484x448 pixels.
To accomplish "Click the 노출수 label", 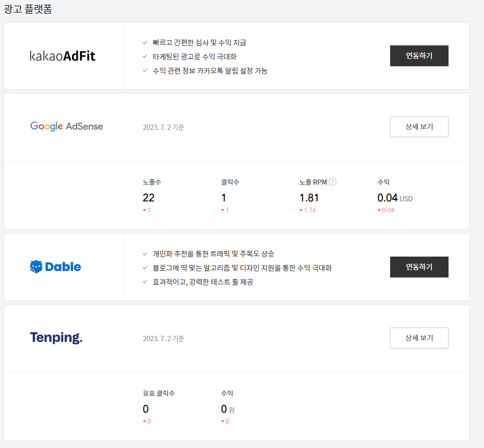I will pyautogui.click(x=152, y=182).
